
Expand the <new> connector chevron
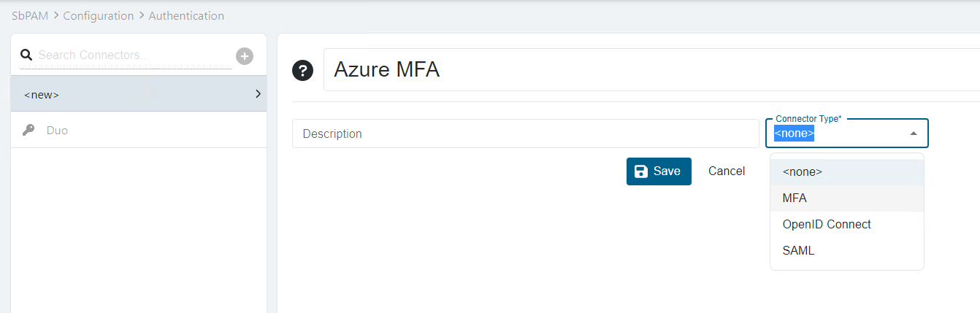point(258,94)
